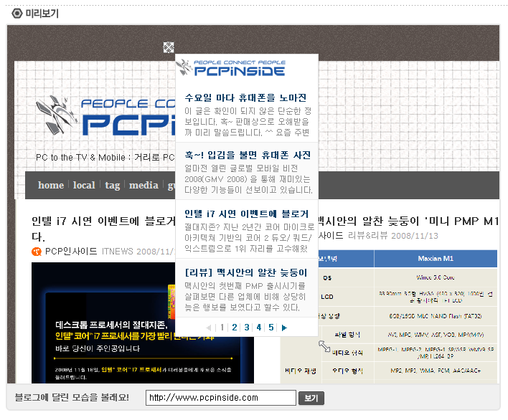Go to the next widget page arrow
This screenshot has width=508, height=420.
pos(284,328)
